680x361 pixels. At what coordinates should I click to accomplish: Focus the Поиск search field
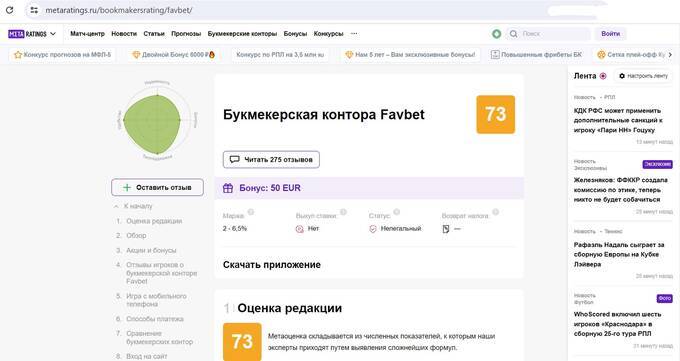[548, 33]
